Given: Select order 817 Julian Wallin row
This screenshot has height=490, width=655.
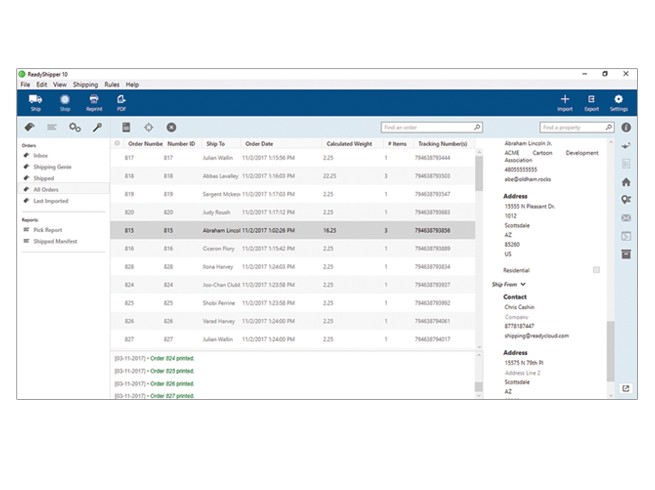Looking at the screenshot, I should point(292,157).
